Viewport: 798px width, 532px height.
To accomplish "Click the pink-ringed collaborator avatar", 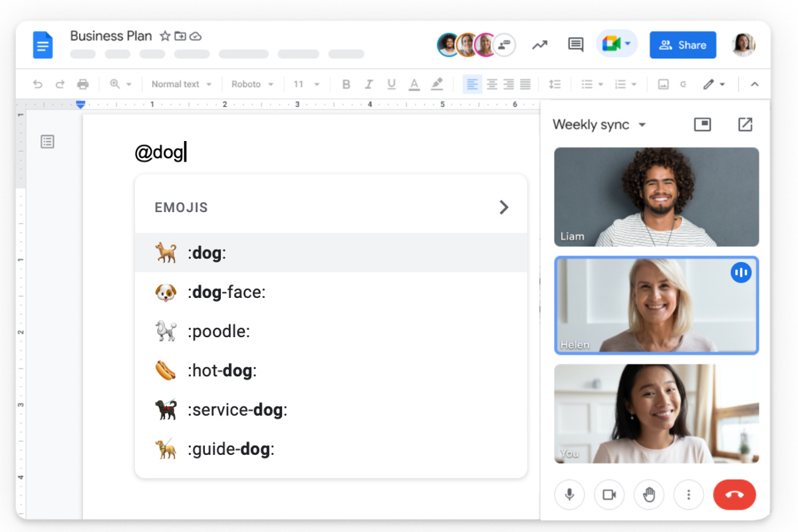I will (486, 45).
